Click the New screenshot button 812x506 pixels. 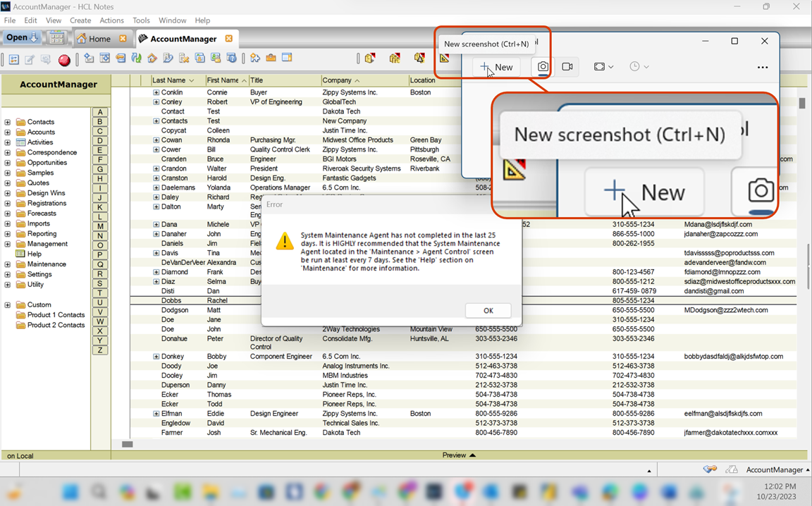pos(496,67)
